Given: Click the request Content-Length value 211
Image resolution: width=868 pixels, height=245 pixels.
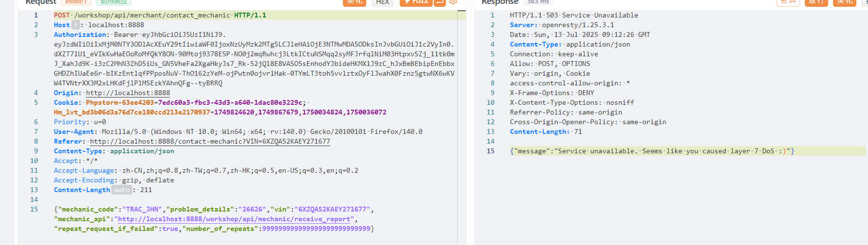Looking at the screenshot, I should click(x=146, y=190).
